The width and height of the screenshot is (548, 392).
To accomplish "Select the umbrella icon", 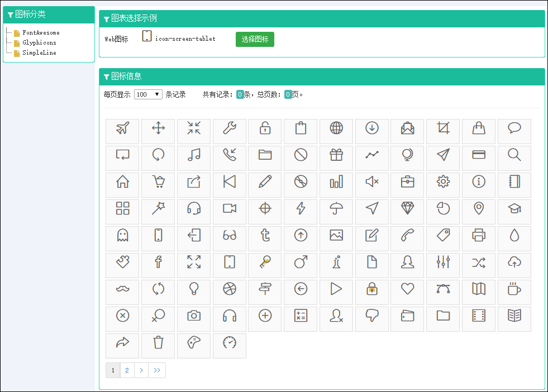I will (336, 209).
